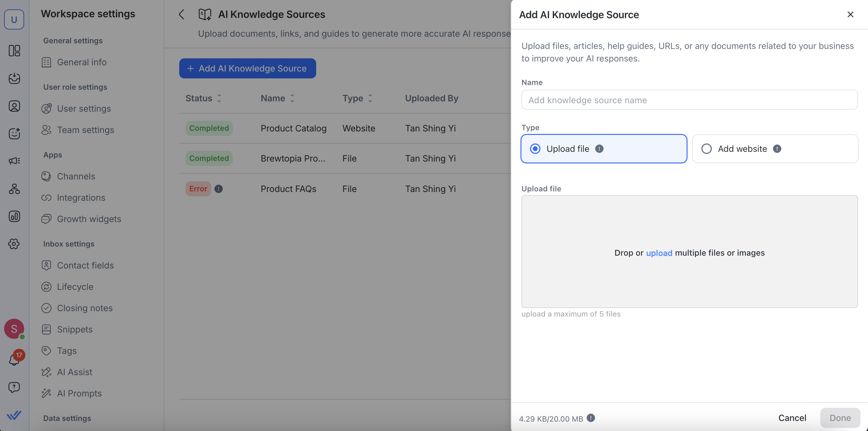Sort table by Name column

pyautogui.click(x=292, y=98)
